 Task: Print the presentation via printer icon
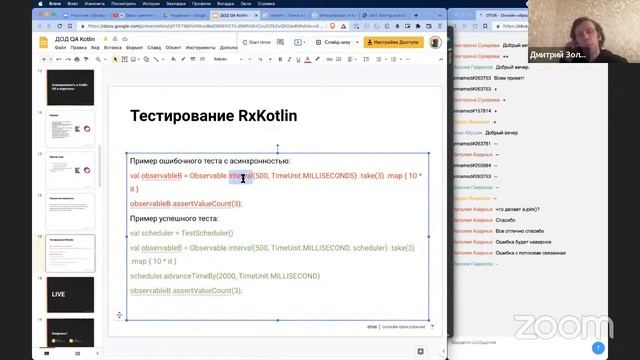[x=77, y=60]
